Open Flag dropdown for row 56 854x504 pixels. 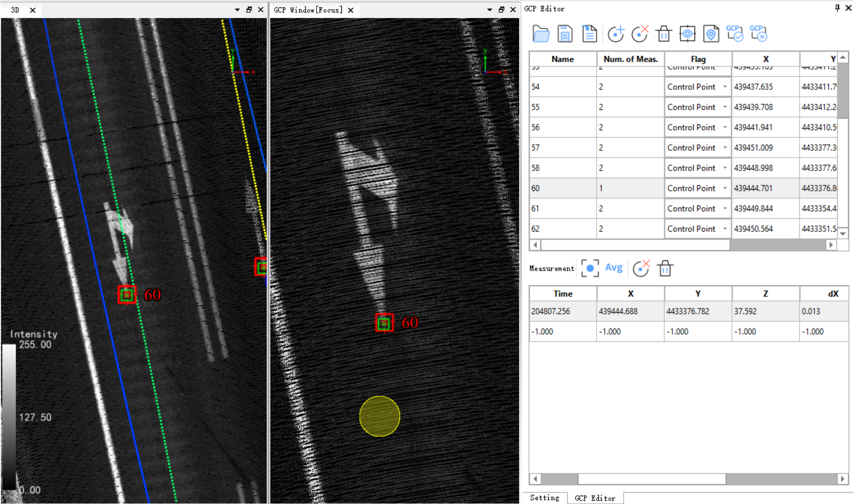click(725, 127)
